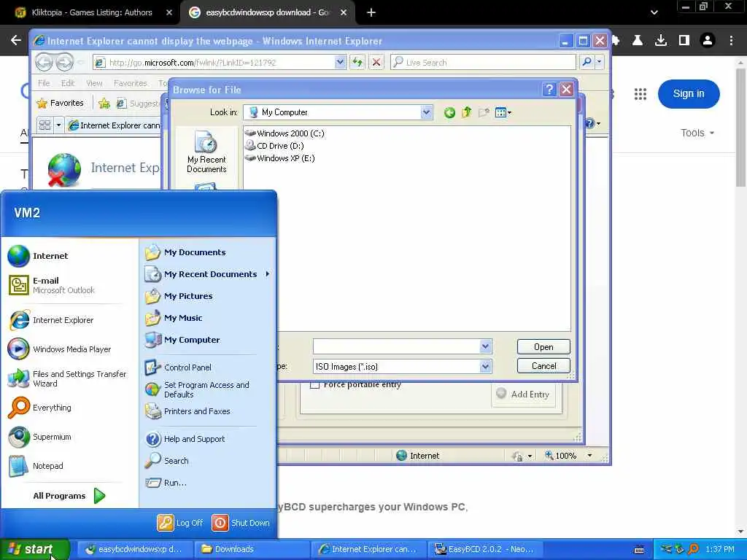Image resolution: width=747 pixels, height=560 pixels.
Task: Select CD Drive (D:) item
Action: click(274, 146)
